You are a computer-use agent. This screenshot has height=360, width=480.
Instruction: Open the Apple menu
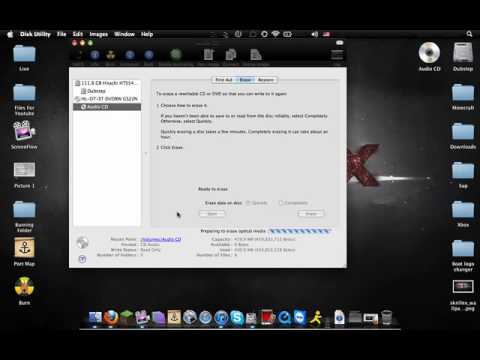click(10, 34)
